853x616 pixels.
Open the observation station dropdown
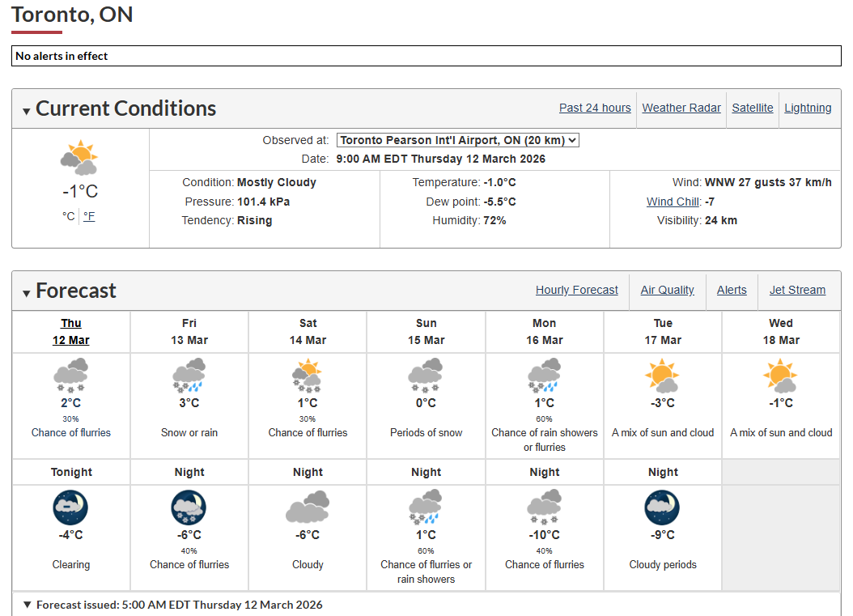pos(458,140)
